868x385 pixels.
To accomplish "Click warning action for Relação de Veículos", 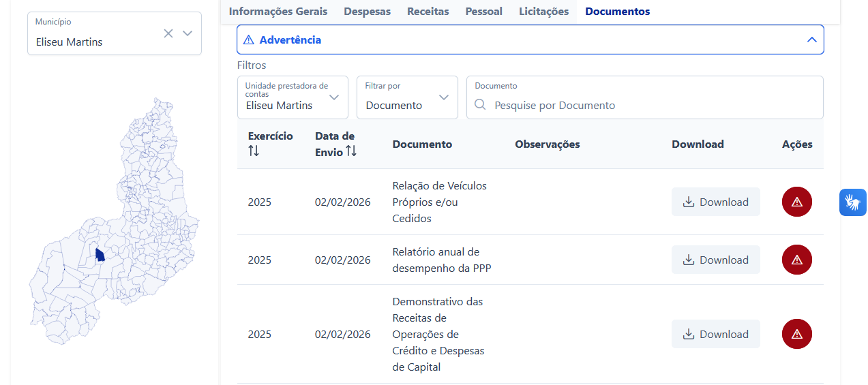I will tap(797, 202).
